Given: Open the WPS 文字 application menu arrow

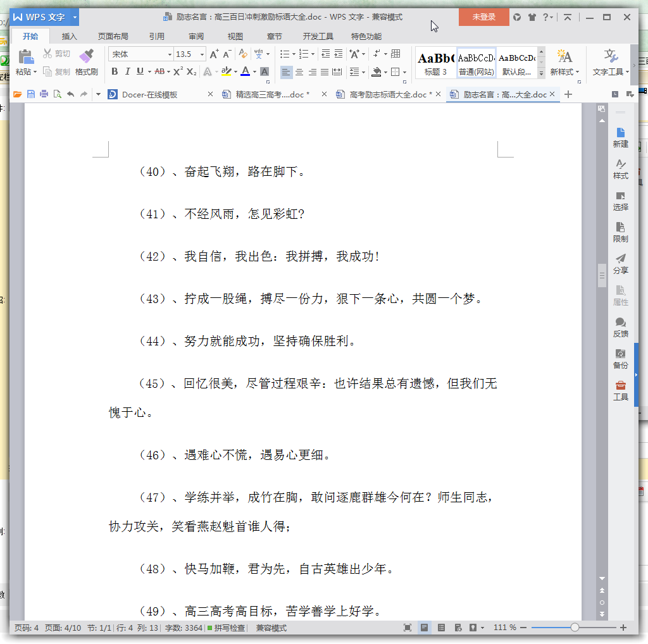Looking at the screenshot, I should (75, 17).
